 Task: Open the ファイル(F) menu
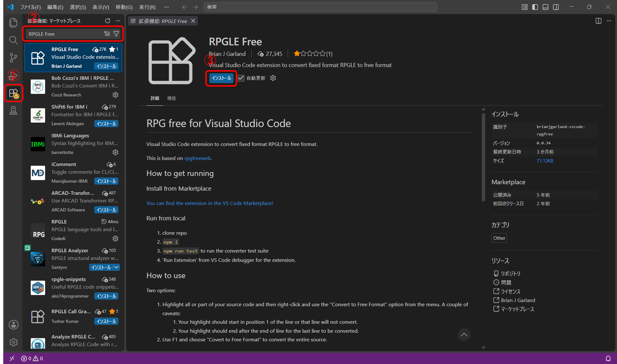(x=31, y=7)
